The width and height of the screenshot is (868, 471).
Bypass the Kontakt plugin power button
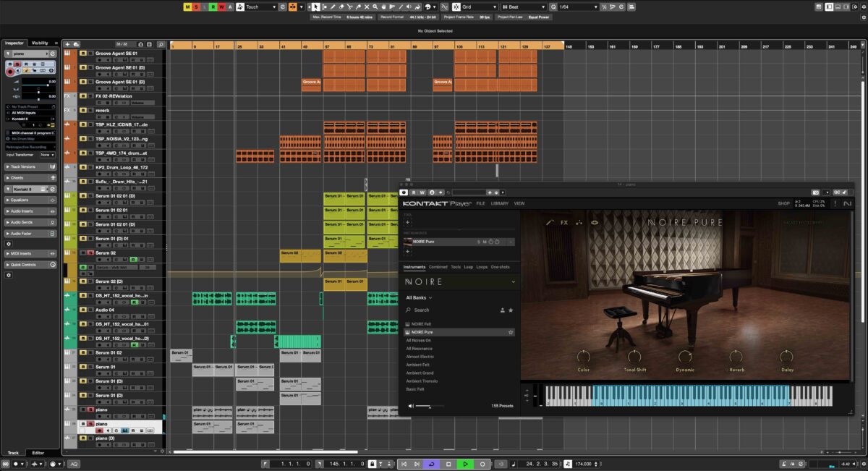point(403,192)
